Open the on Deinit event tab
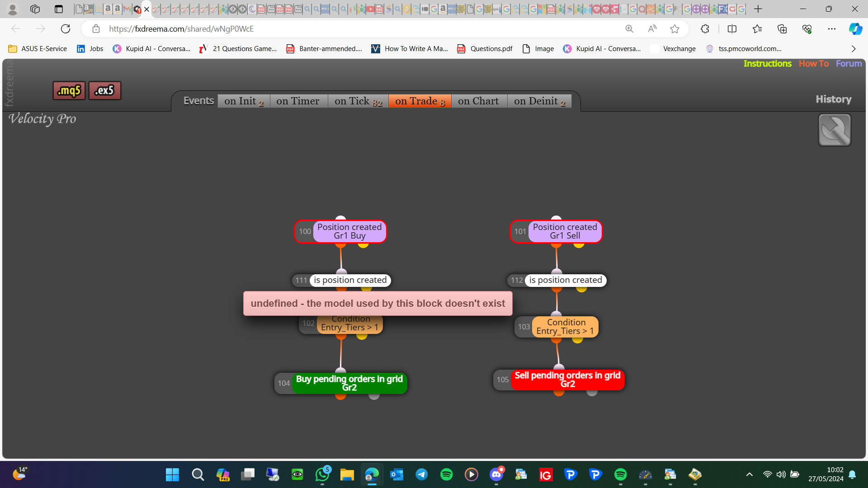This screenshot has height=488, width=868. [x=539, y=101]
